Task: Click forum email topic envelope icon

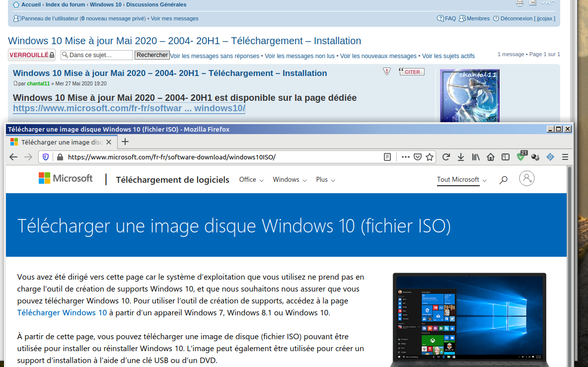Action: (533, 2)
